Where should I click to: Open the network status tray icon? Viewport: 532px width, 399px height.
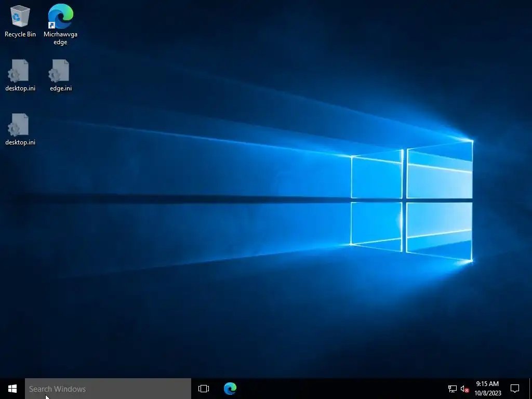(x=453, y=389)
